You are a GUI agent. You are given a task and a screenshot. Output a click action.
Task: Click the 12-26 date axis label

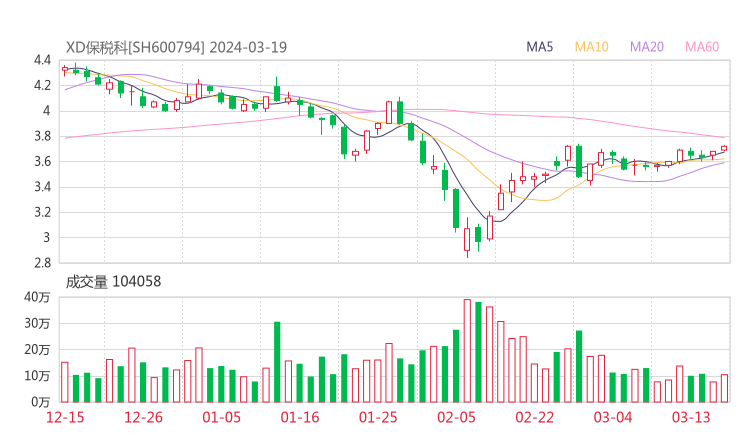coord(143,417)
